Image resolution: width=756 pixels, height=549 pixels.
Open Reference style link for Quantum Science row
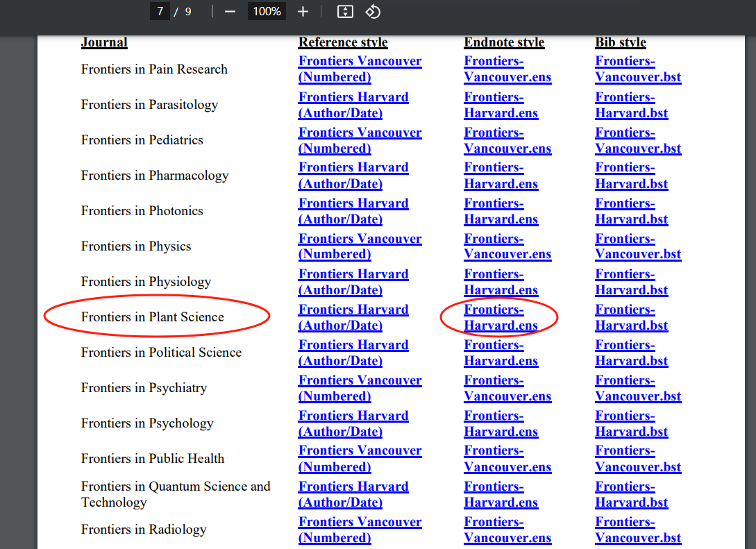pyautogui.click(x=353, y=494)
